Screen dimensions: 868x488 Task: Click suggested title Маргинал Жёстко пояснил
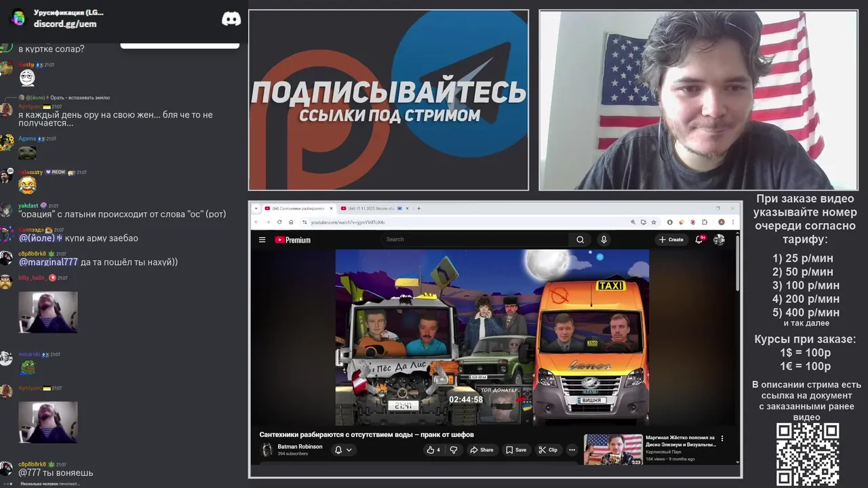[680, 441]
